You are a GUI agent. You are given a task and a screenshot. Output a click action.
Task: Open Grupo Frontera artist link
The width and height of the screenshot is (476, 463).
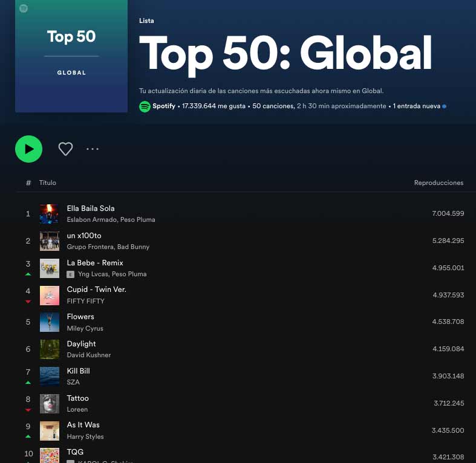(90, 247)
